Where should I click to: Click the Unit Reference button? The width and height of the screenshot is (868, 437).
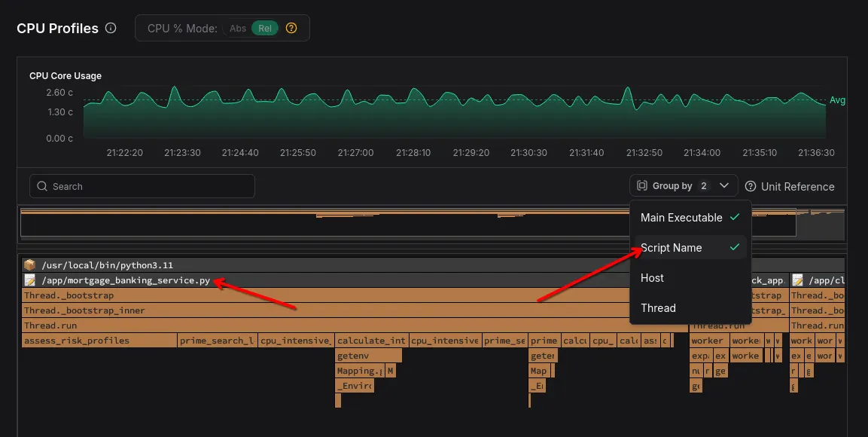pos(790,186)
